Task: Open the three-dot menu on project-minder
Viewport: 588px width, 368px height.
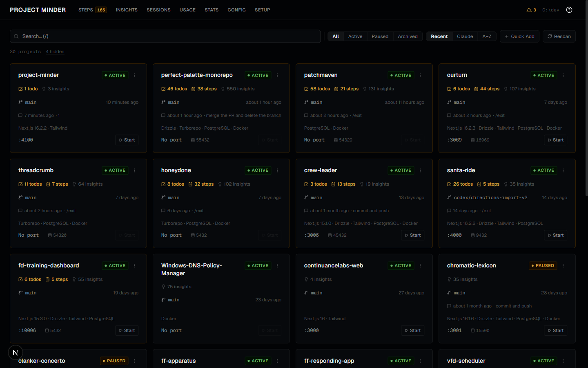Action: (x=134, y=75)
